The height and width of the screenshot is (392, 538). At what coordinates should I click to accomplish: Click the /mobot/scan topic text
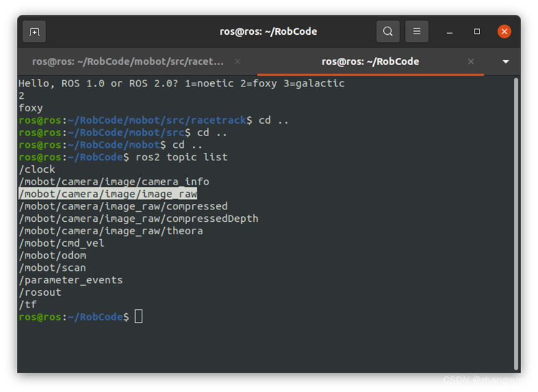tap(52, 267)
